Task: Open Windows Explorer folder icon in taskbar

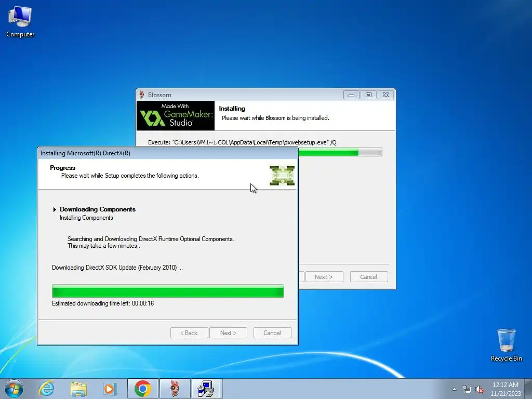Action: pos(78,389)
